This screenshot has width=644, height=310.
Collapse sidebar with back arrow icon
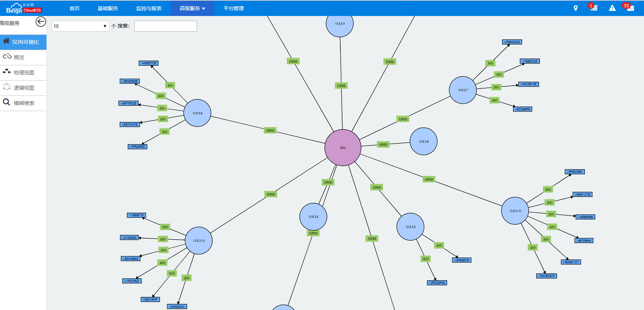coord(41,22)
